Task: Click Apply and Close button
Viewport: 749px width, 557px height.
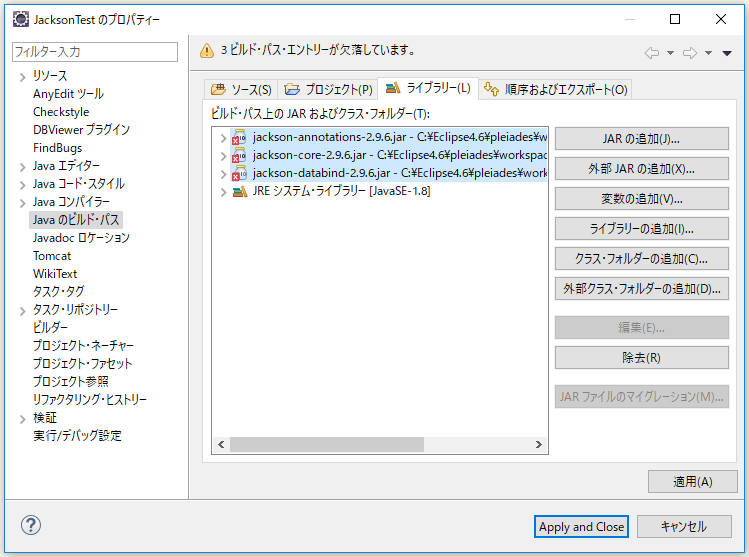Action: point(581,526)
